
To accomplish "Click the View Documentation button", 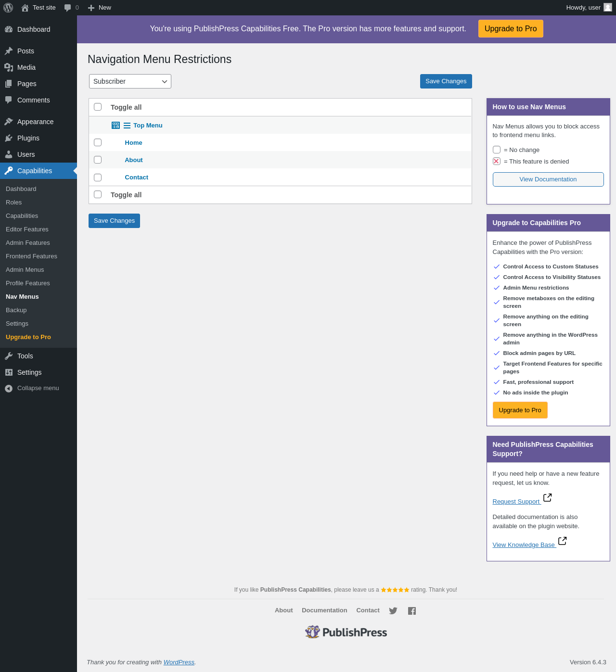I will click(x=548, y=179).
